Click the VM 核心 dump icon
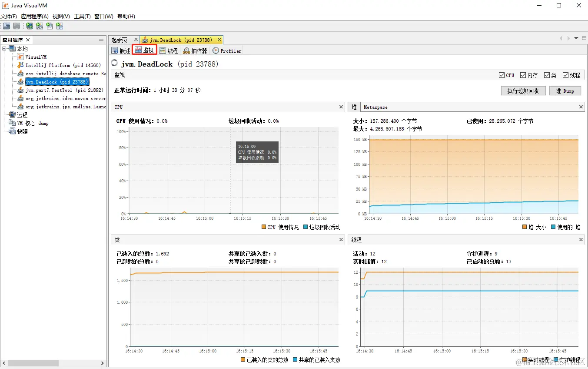Viewport: 588px width, 369px height. click(x=12, y=123)
